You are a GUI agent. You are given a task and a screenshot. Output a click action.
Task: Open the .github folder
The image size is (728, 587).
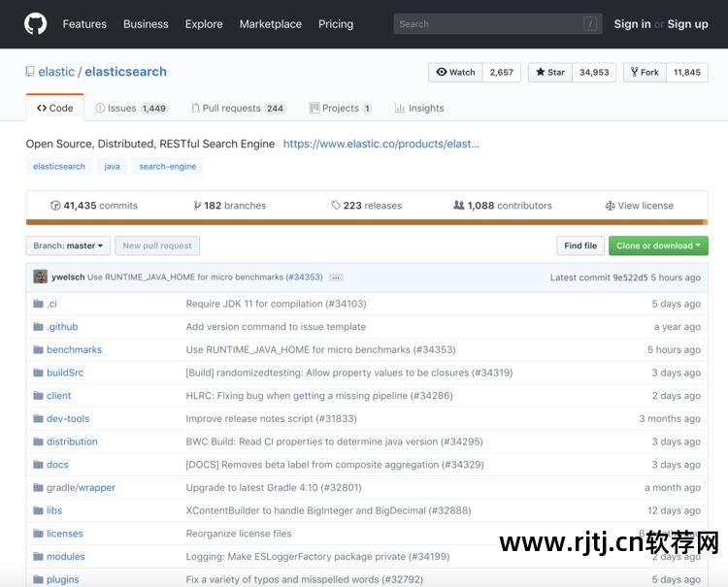tap(62, 327)
